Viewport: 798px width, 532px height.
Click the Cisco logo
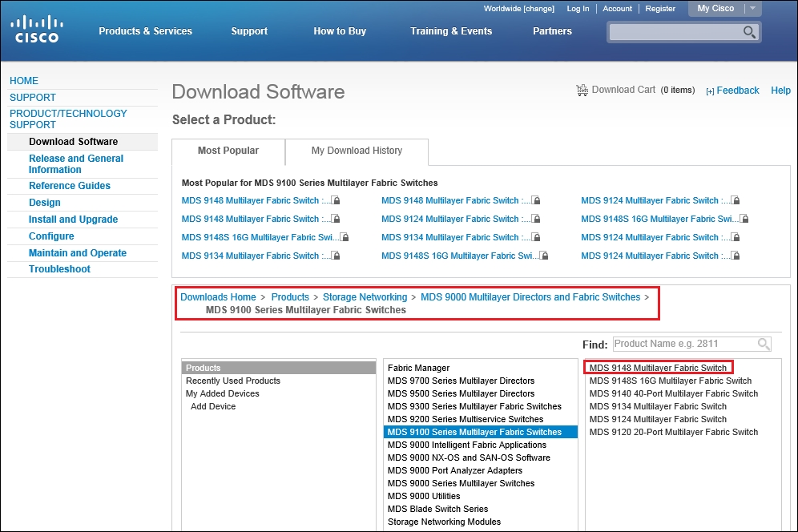tap(37, 29)
